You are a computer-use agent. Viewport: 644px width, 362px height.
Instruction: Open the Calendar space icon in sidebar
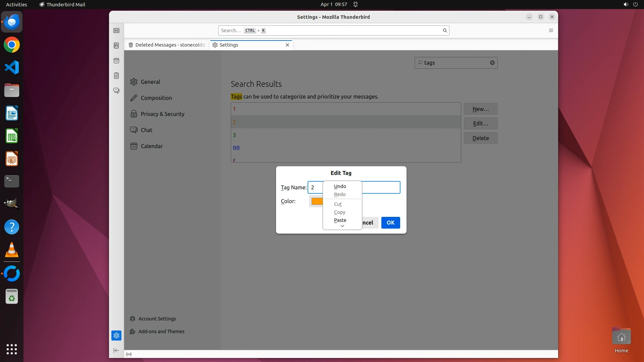click(x=116, y=61)
